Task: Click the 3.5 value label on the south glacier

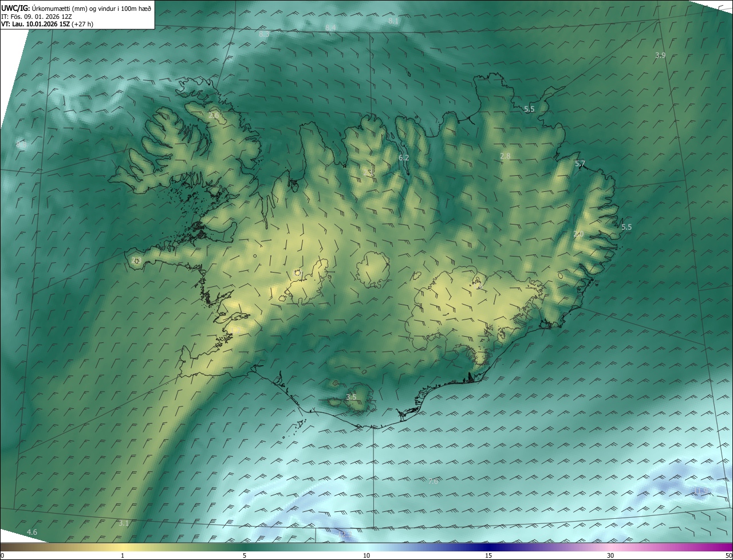Action: click(x=351, y=397)
